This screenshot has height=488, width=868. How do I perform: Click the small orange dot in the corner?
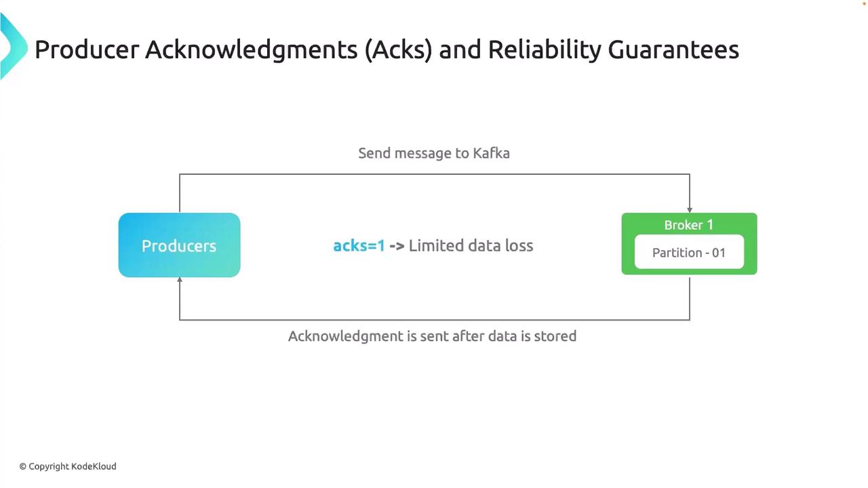[864, 3]
